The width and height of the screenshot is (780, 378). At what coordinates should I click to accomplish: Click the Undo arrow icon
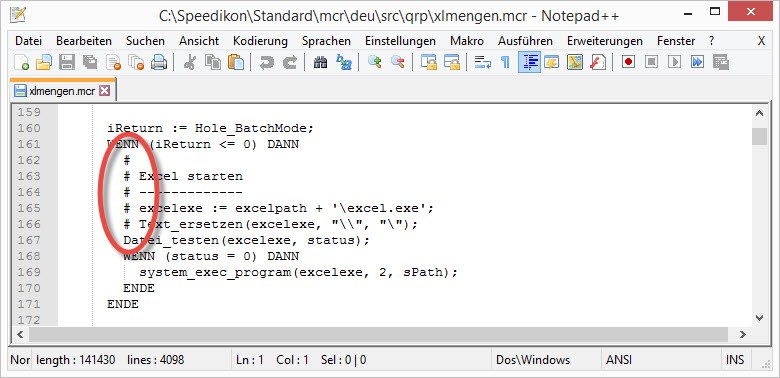tap(267, 62)
